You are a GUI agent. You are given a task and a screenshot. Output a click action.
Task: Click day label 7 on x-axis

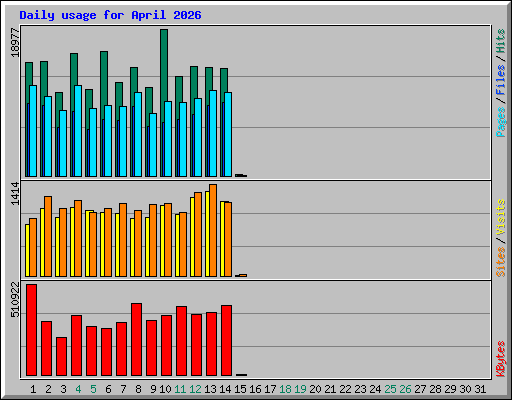tap(123, 389)
